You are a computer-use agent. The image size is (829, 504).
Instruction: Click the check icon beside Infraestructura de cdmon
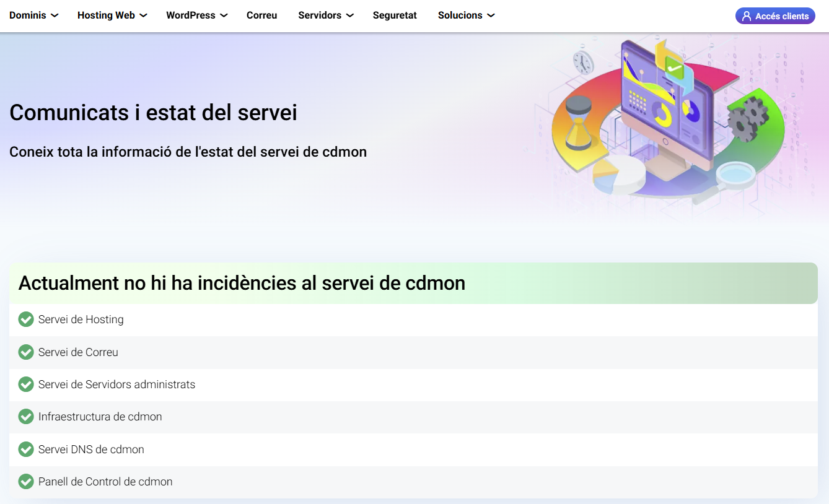point(26,417)
